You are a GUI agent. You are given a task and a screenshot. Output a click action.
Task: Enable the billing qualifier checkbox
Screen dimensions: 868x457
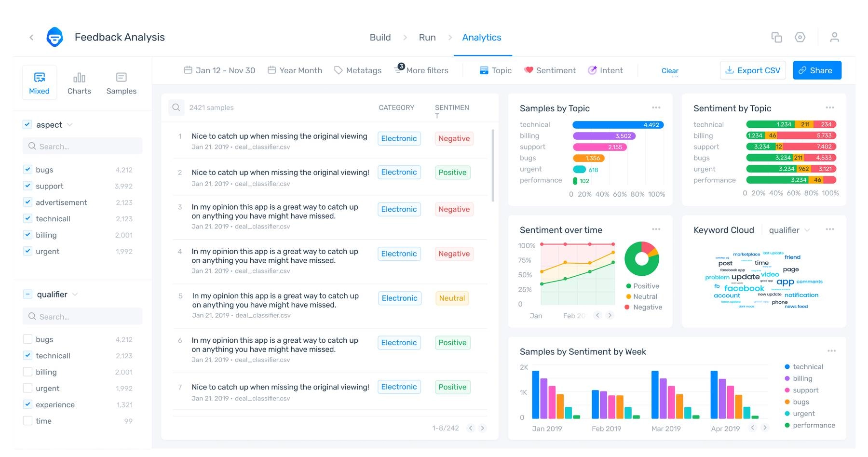tap(27, 372)
